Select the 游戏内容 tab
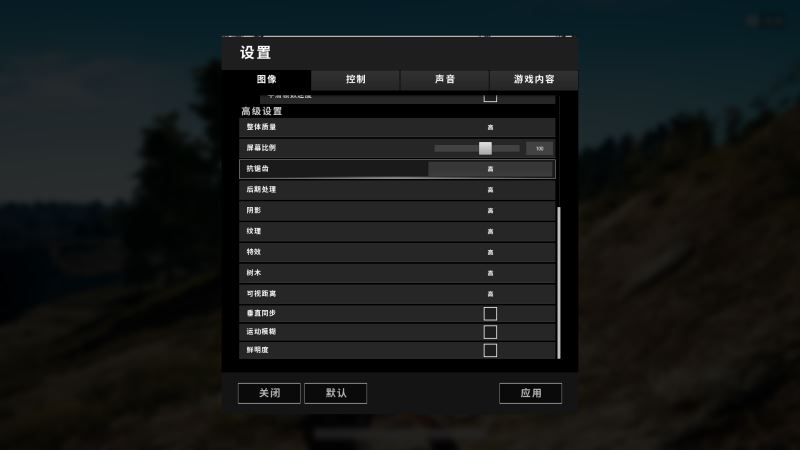Image resolution: width=800 pixels, height=450 pixels. (x=534, y=80)
